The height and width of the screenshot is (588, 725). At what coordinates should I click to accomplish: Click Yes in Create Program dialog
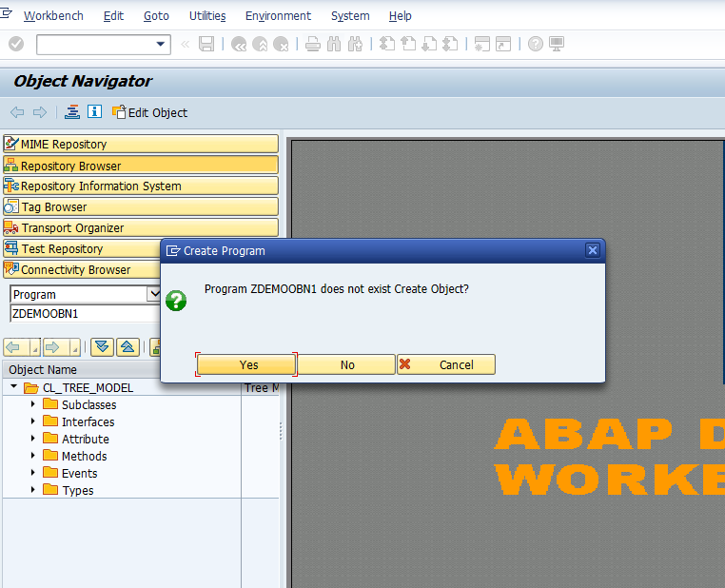click(246, 364)
